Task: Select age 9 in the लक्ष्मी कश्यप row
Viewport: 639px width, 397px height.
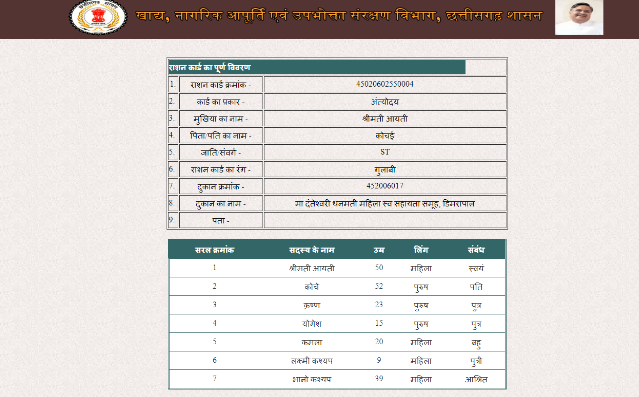Action: click(x=379, y=360)
